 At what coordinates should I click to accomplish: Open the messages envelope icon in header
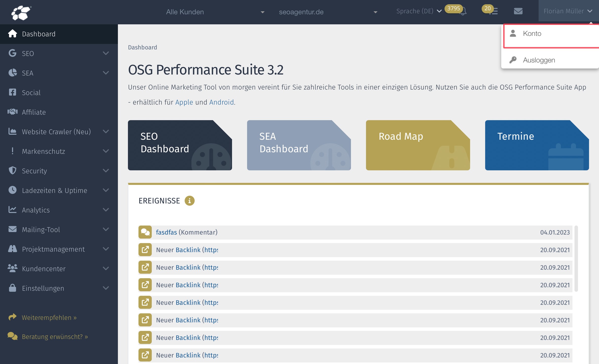coord(518,11)
